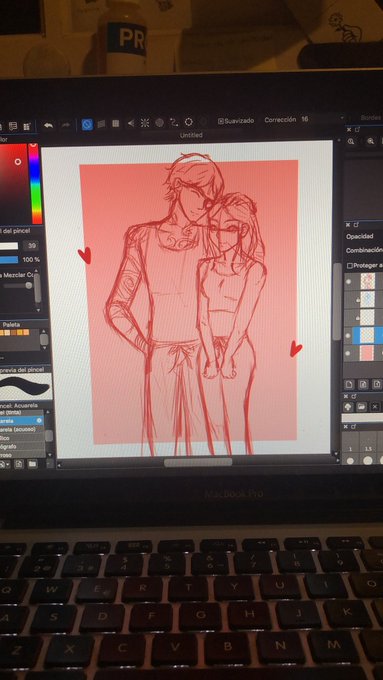Hide the bottom pink layer using its eye dot

point(348,353)
